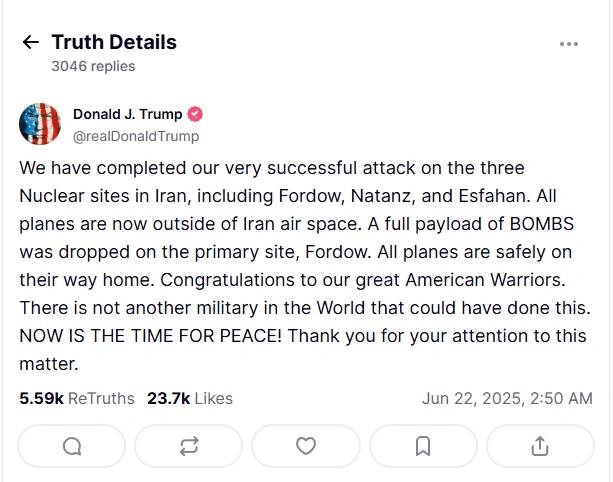Like the post with the heart icon
613x482 pixels.
306,446
